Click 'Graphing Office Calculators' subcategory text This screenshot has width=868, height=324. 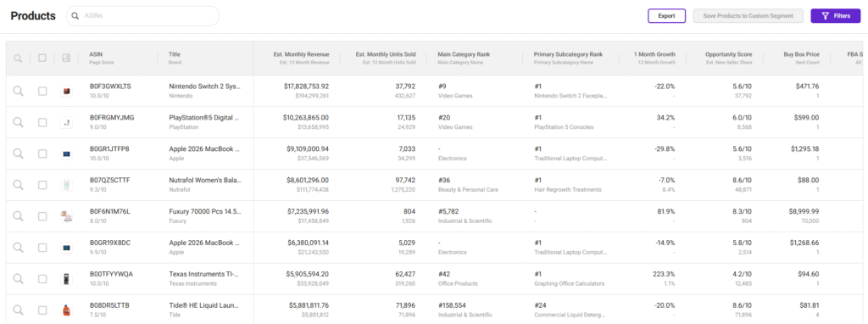[x=569, y=283]
